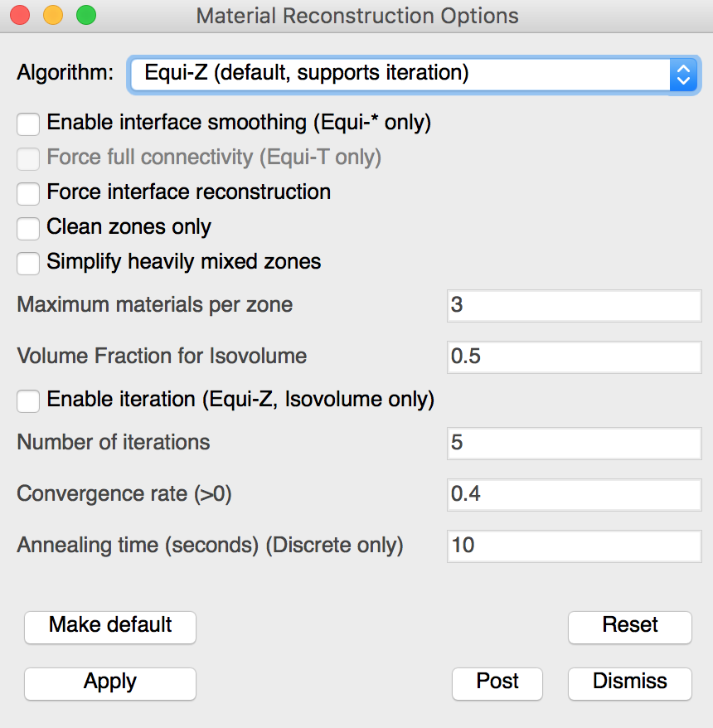713x728 pixels.
Task: Check Enable iteration option
Action: point(28,401)
